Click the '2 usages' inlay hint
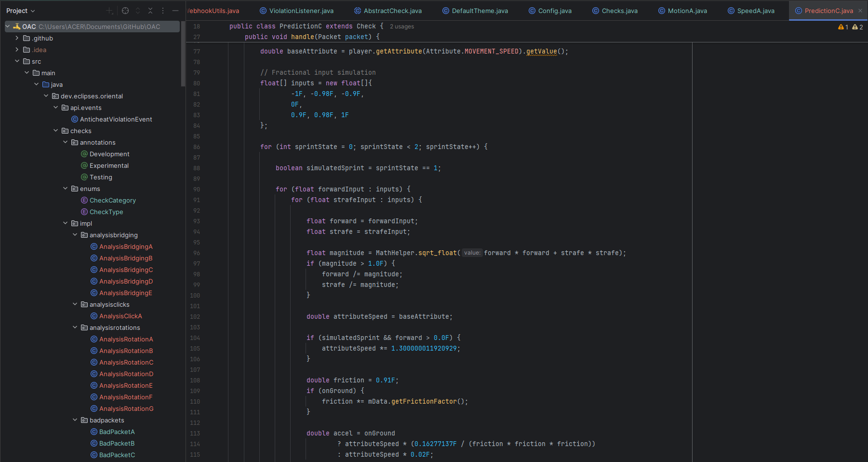 [402, 27]
